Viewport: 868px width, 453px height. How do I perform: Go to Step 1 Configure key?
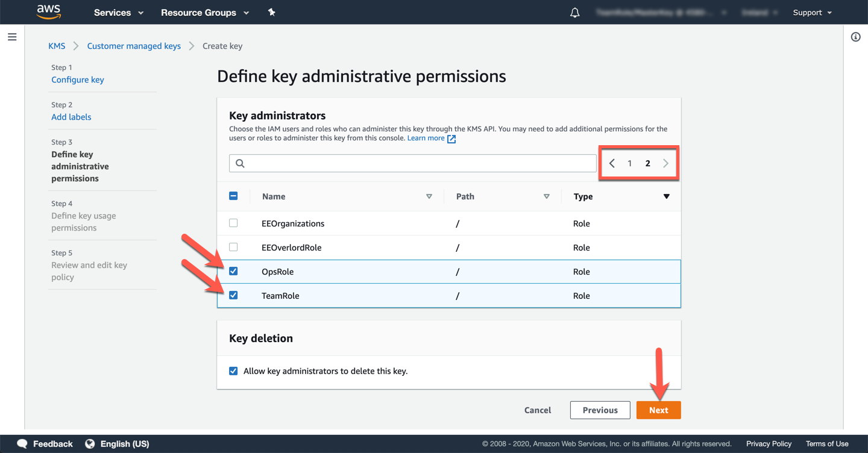tap(77, 80)
